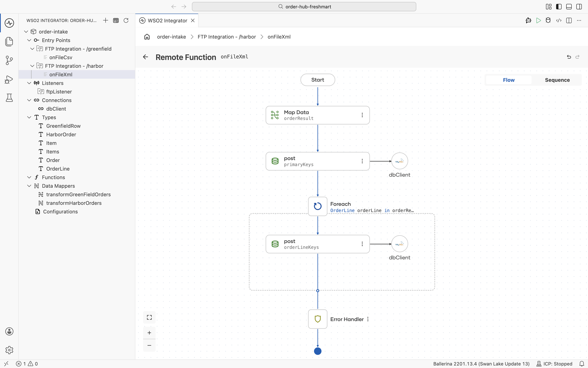Image resolution: width=588 pixels, height=368 pixels.
Task: Open the WSO2 Integrator activity bar icon
Action: [x=9, y=23]
